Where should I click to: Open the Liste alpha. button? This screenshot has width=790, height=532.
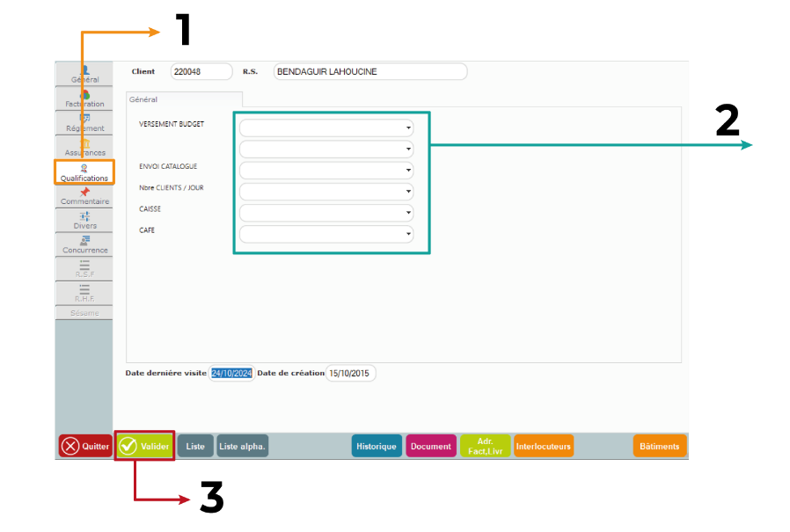242,447
